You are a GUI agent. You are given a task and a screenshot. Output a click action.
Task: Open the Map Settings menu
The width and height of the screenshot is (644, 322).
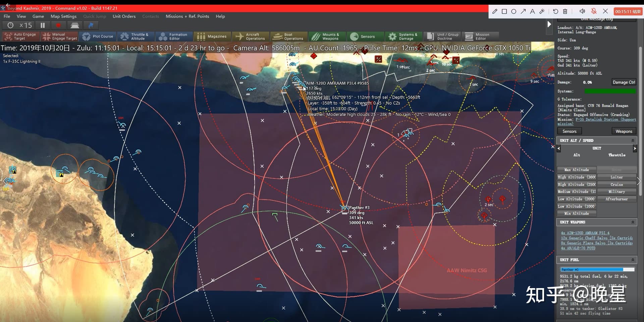(x=63, y=16)
